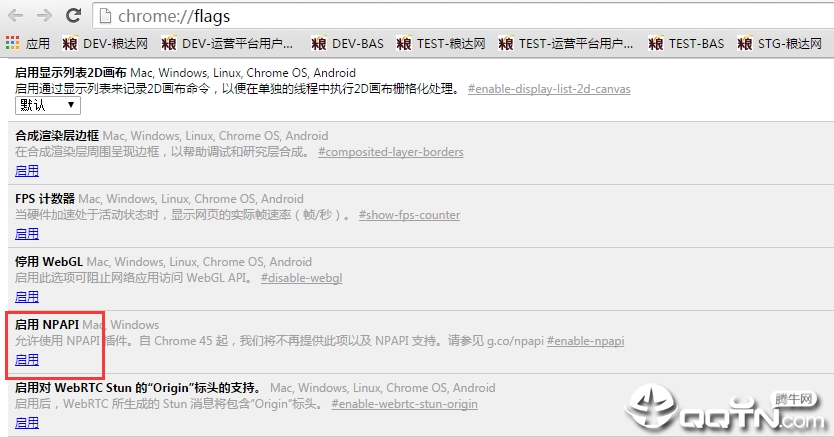Click the browser forward arrow
Viewport: 834px width, 437px height.
(44, 15)
